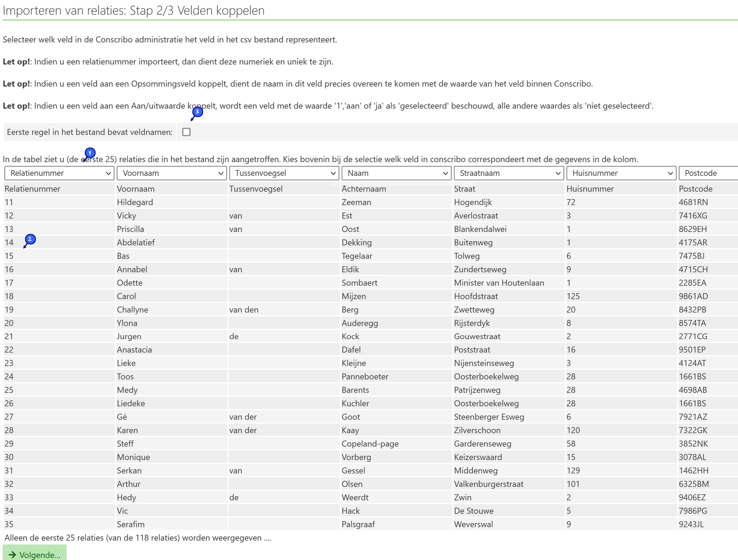
Task: Open the Postcode field mapping dropdown
Action: pos(709,173)
